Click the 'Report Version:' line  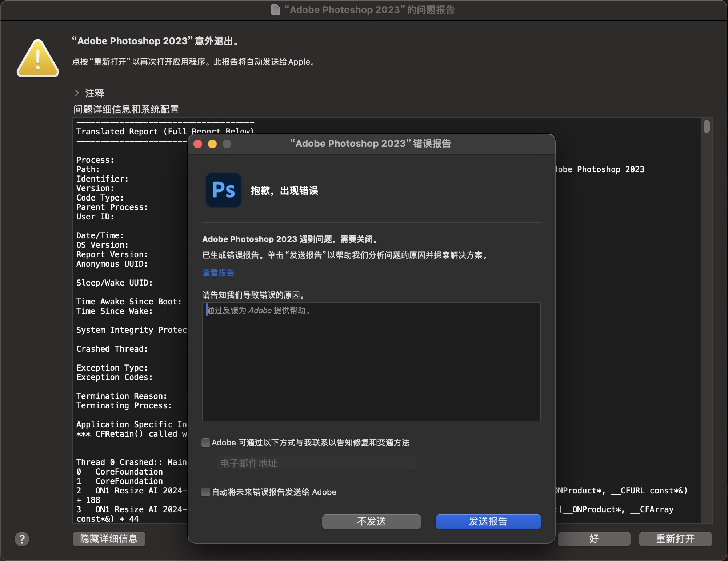pos(112,254)
